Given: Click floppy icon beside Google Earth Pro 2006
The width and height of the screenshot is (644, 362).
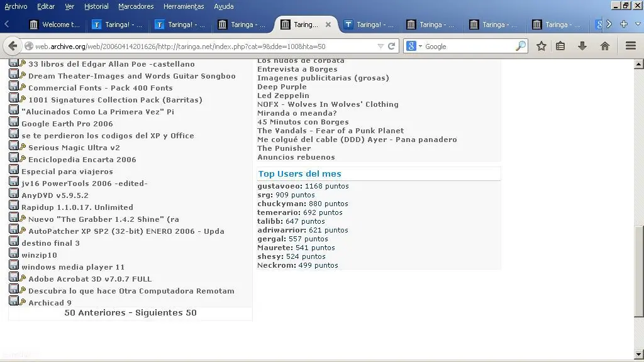Looking at the screenshot, I should [x=14, y=122].
